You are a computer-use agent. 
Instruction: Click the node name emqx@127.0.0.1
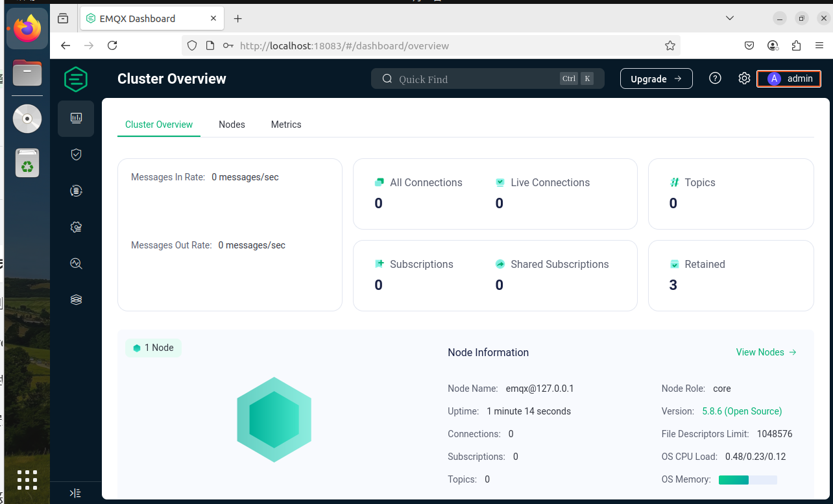540,389
